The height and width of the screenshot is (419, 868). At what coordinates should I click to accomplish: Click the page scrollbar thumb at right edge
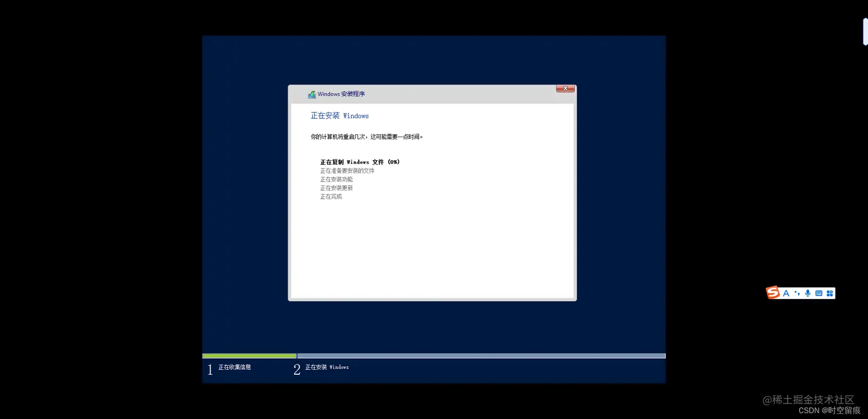click(x=865, y=31)
